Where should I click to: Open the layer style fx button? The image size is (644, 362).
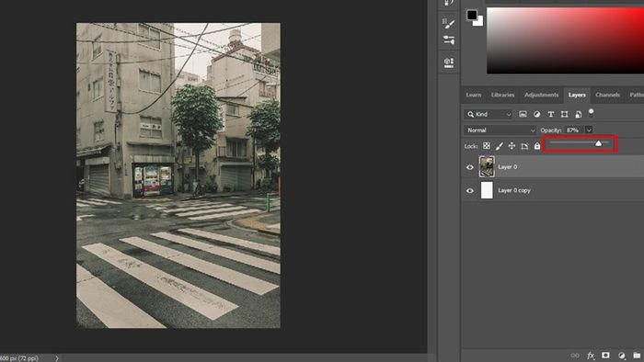(x=591, y=356)
